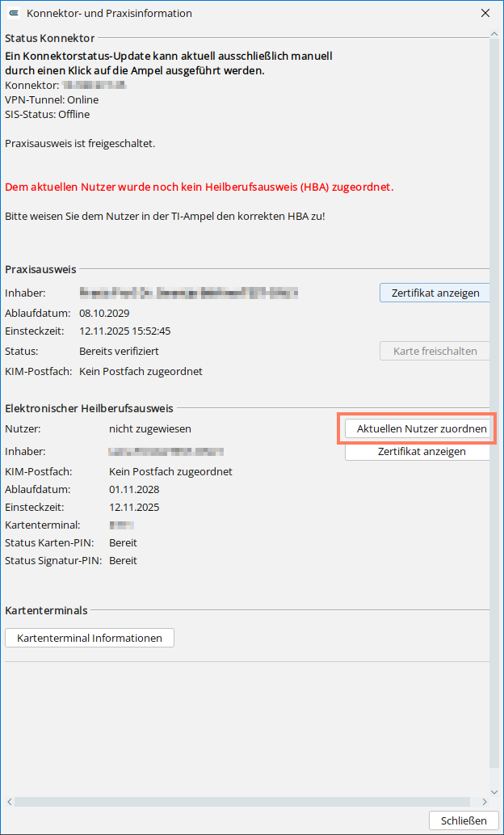Click the Schließen button
The width and height of the screenshot is (504, 835).
click(464, 820)
